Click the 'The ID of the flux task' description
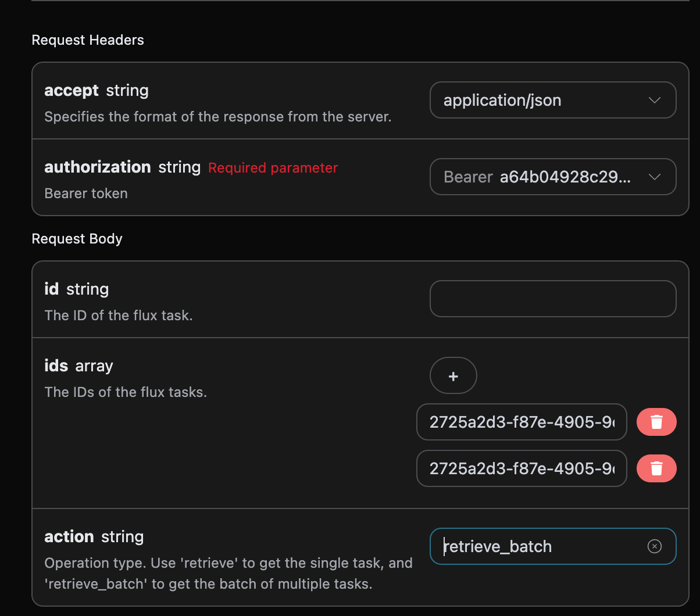The image size is (700, 616). (119, 316)
